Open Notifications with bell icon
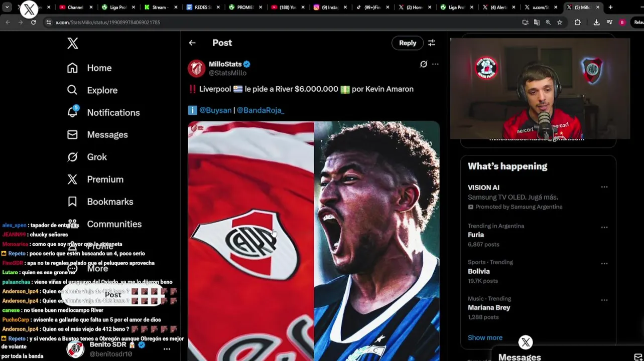 tap(103, 112)
